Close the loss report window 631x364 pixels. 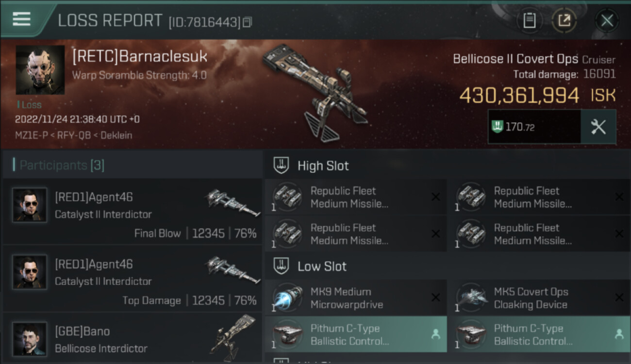607,20
